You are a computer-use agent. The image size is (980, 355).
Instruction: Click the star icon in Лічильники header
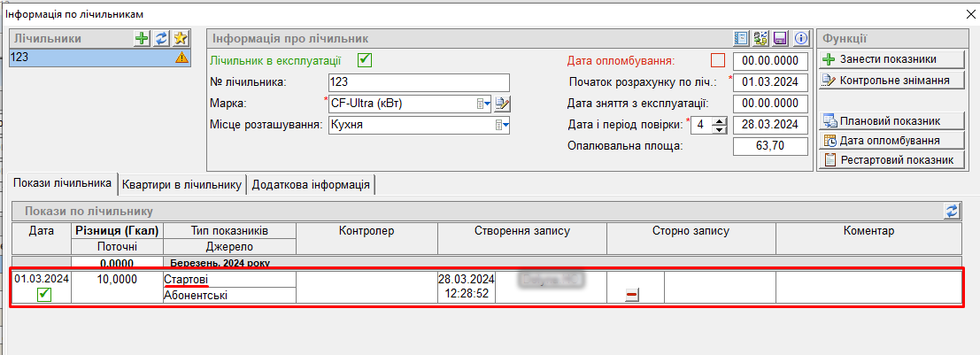181,38
